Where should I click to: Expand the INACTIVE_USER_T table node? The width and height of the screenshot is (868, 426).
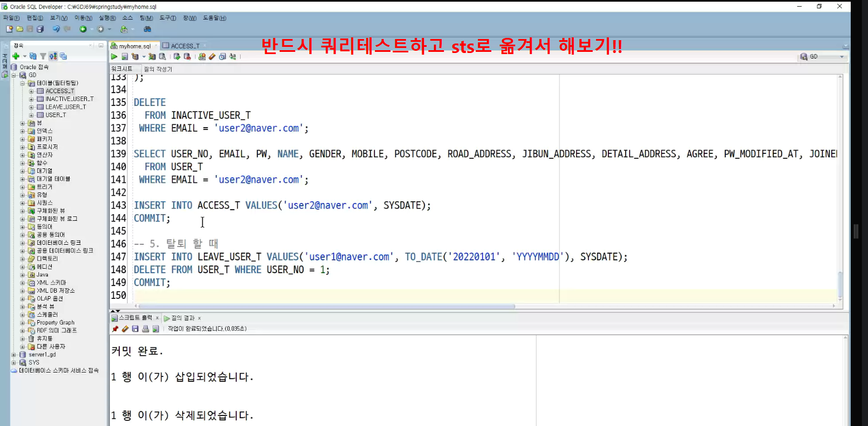[x=31, y=99]
